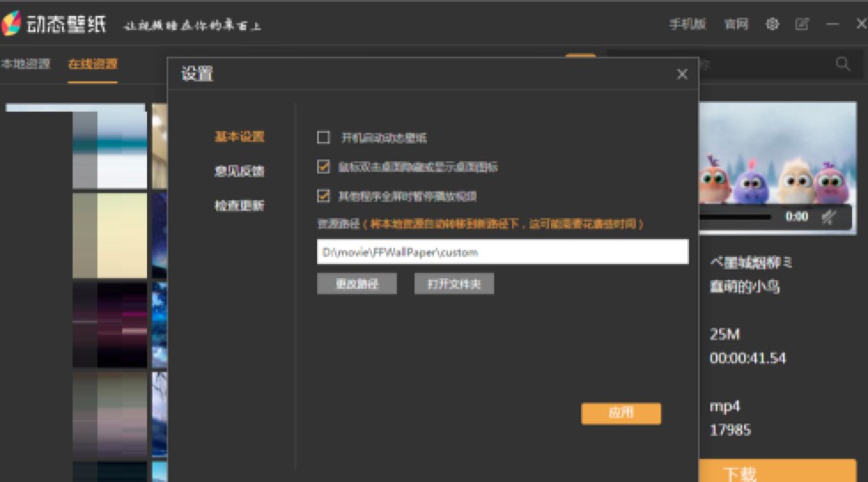Click the 更改路径 button

point(356,284)
